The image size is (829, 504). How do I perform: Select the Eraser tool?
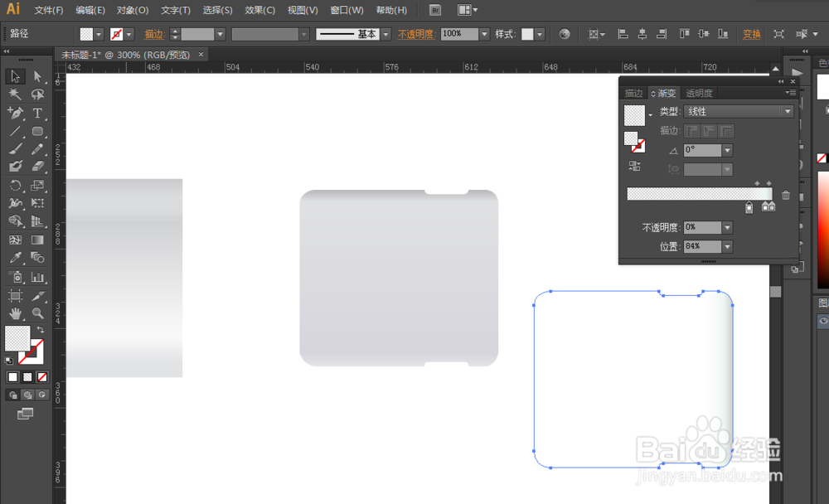click(37, 167)
